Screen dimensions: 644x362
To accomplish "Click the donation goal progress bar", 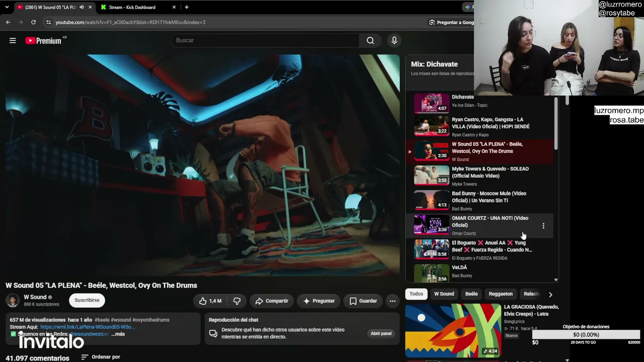I will coord(586,335).
